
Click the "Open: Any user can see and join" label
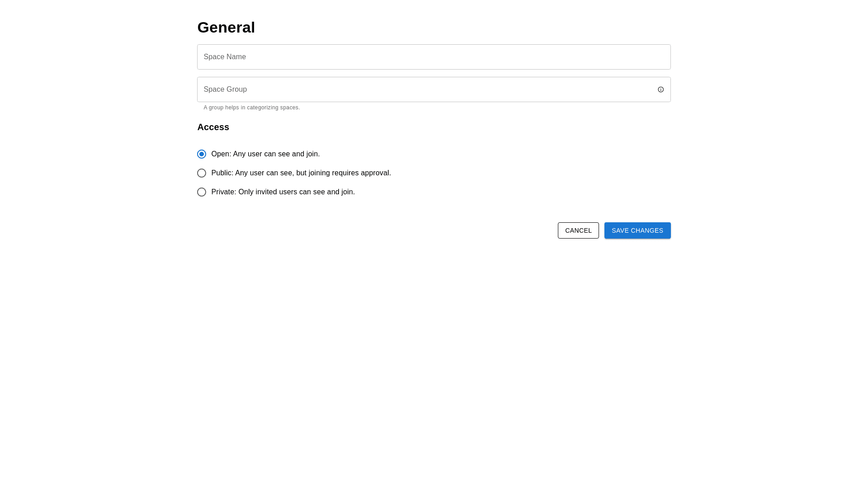point(265,154)
